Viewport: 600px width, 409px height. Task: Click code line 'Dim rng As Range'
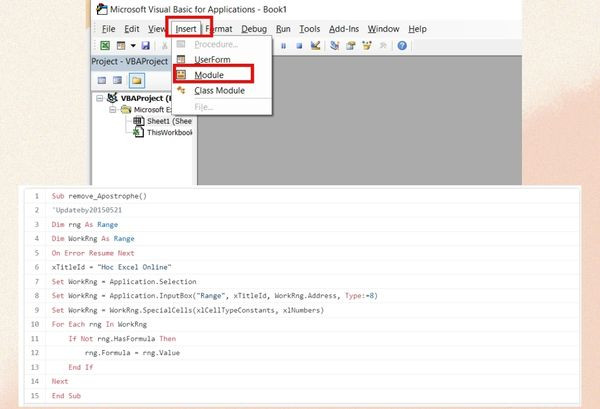point(85,225)
